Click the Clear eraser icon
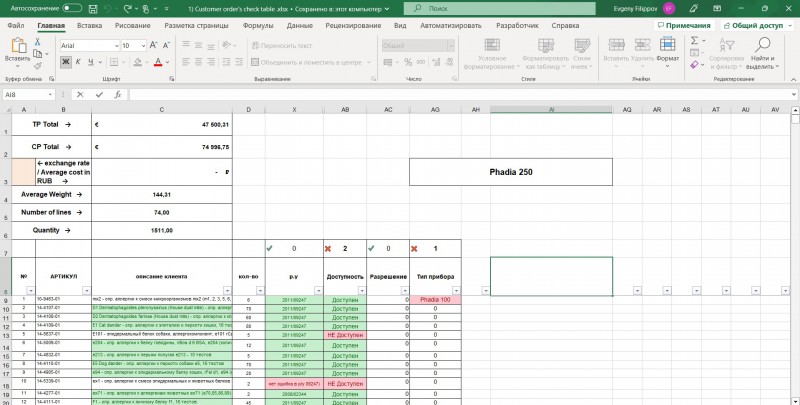The image size is (800, 405). click(x=694, y=65)
